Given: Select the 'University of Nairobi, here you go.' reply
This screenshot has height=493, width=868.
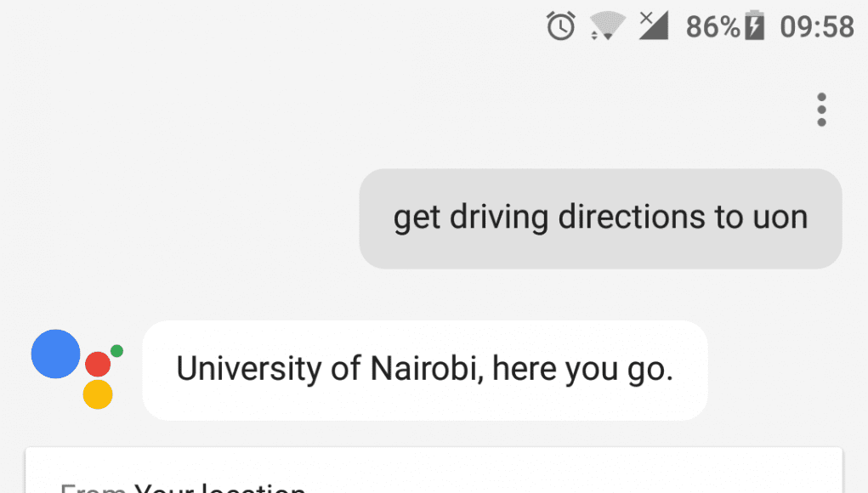Looking at the screenshot, I should pos(424,370).
